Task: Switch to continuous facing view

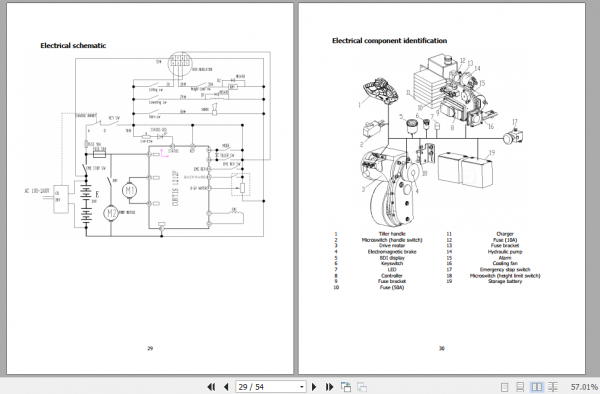Action: (x=553, y=387)
